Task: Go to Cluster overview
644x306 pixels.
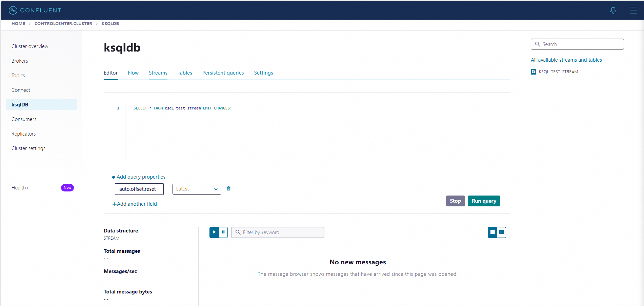Action: pos(30,46)
